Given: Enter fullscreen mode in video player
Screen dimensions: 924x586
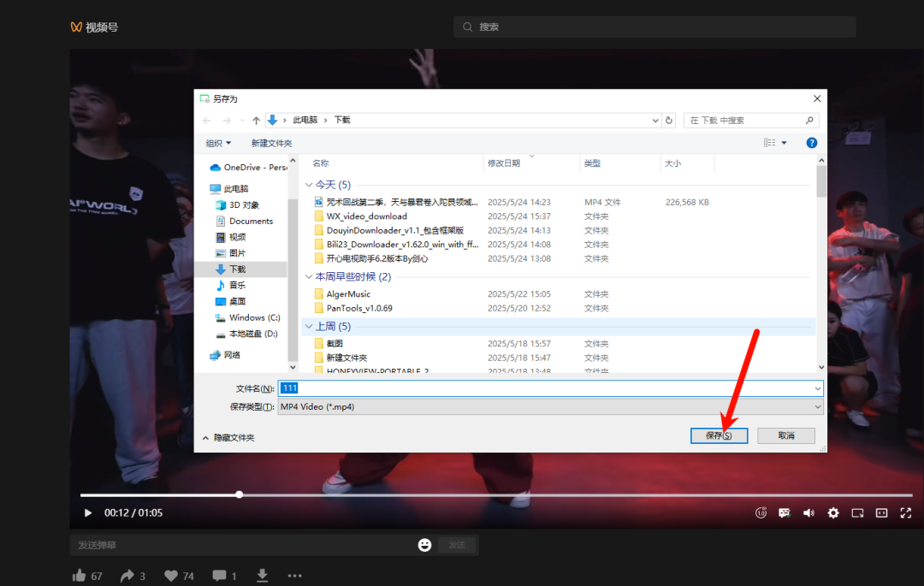Looking at the screenshot, I should point(905,513).
